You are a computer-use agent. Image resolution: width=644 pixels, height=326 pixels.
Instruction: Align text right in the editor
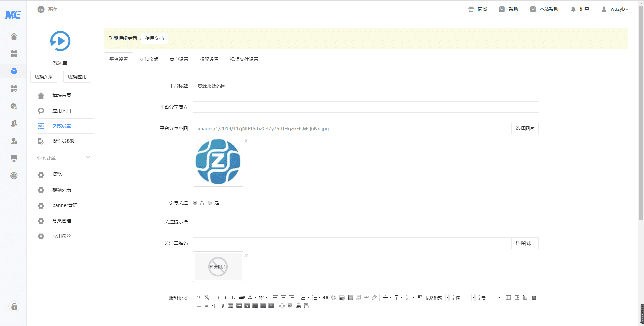292,297
